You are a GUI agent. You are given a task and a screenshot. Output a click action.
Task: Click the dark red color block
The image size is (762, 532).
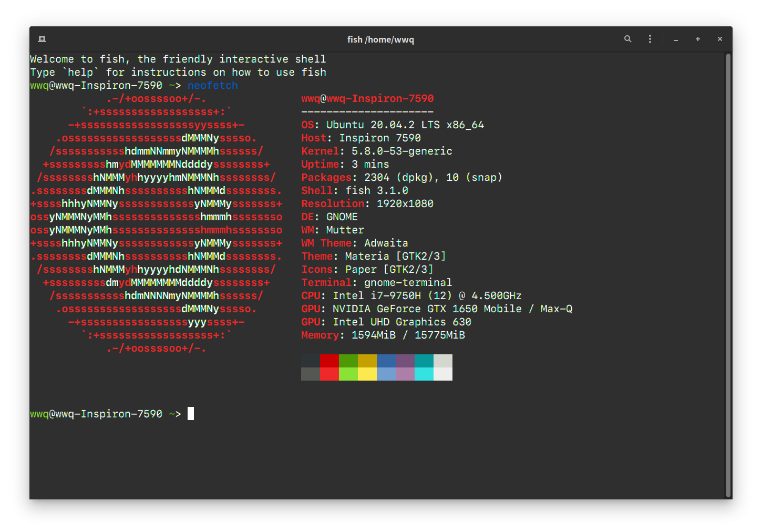click(329, 361)
